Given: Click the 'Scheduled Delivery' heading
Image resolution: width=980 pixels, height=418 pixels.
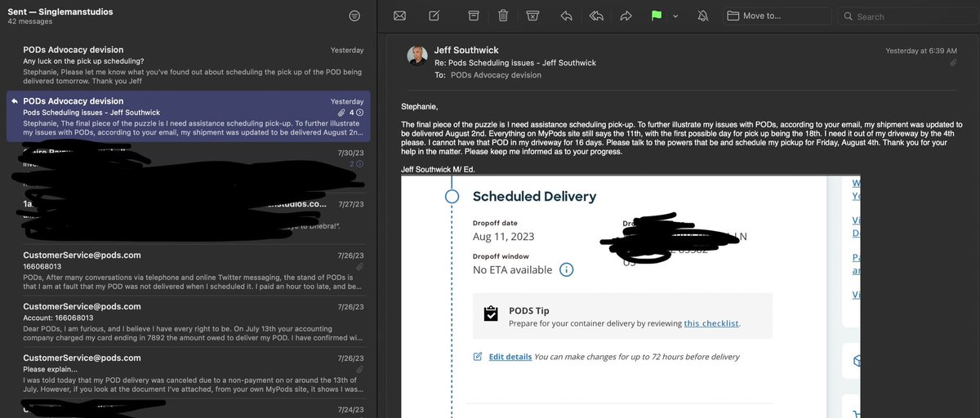Looking at the screenshot, I should pos(534,196).
